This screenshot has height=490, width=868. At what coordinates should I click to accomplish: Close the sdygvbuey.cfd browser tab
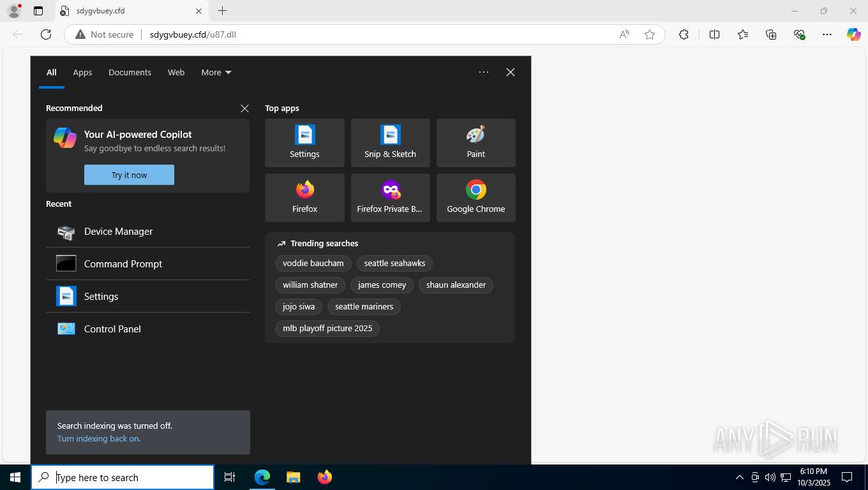coord(198,11)
